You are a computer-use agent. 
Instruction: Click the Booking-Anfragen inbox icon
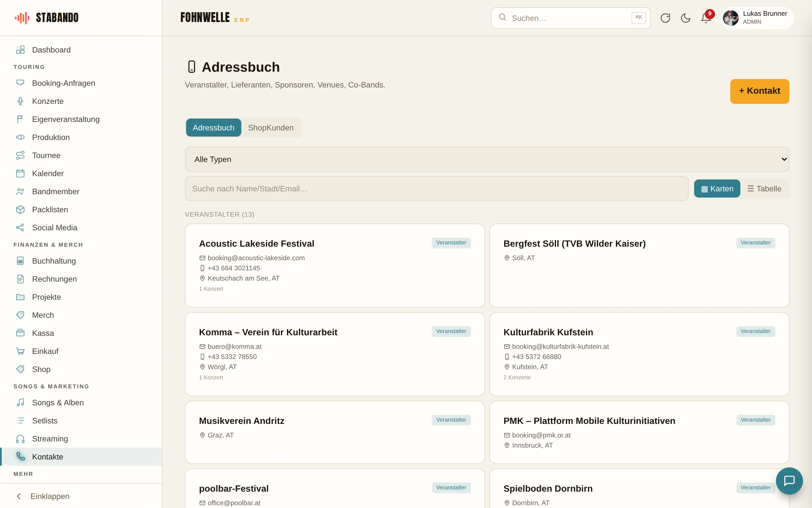pyautogui.click(x=20, y=83)
